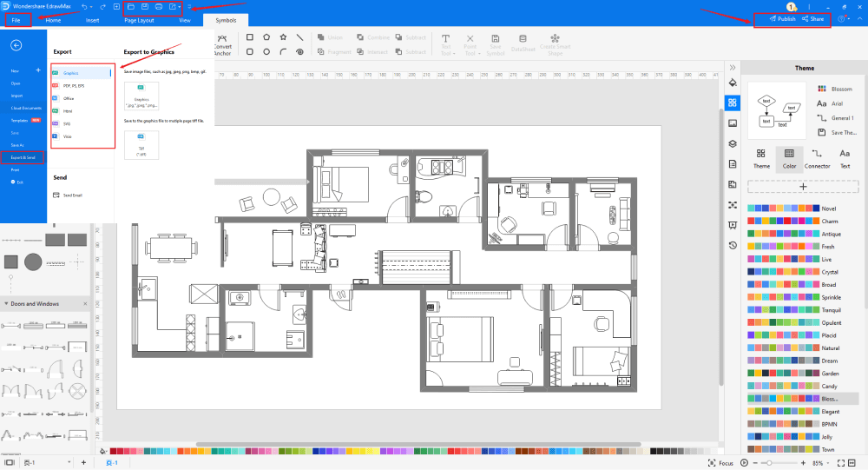Viewport: 868px width, 470px height.
Task: Open the page selector dropdown at bottom left
Action: (x=69, y=462)
